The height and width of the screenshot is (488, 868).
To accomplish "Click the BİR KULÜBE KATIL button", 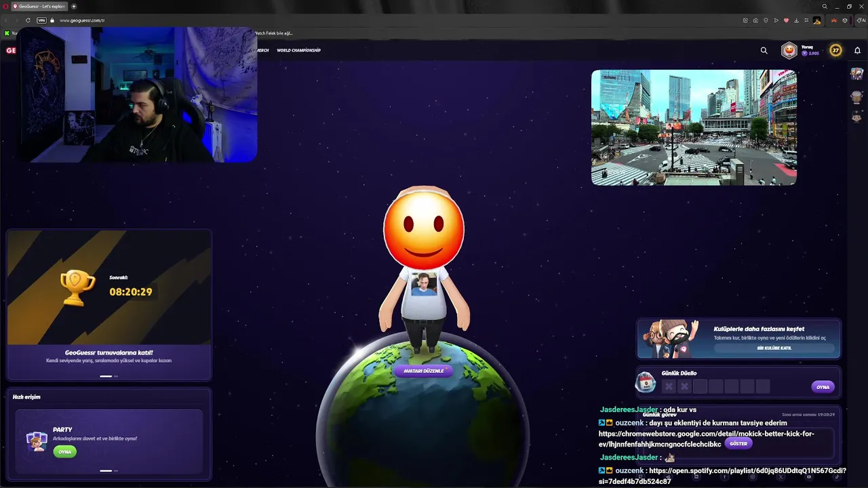I will 774,348.
